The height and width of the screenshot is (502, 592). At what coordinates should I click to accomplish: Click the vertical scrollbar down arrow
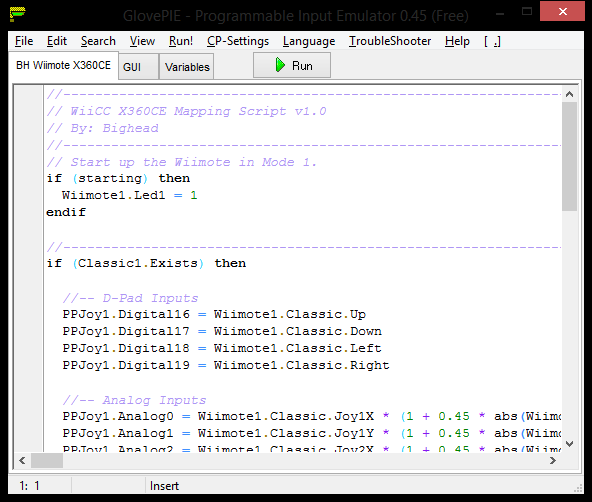(x=569, y=444)
